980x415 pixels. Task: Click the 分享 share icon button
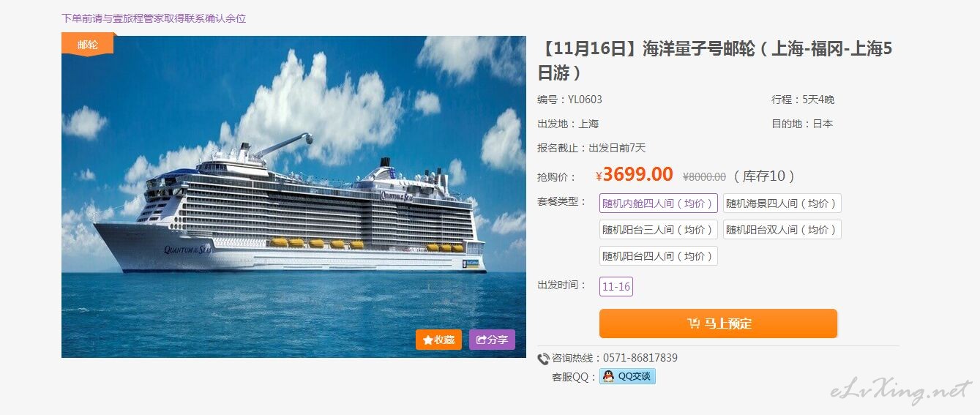492,340
